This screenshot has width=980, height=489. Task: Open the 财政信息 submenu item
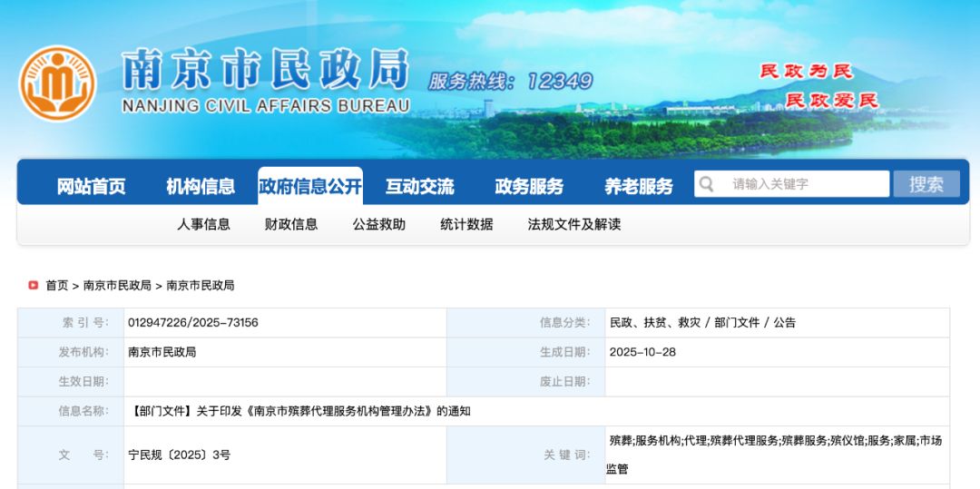pos(291,224)
